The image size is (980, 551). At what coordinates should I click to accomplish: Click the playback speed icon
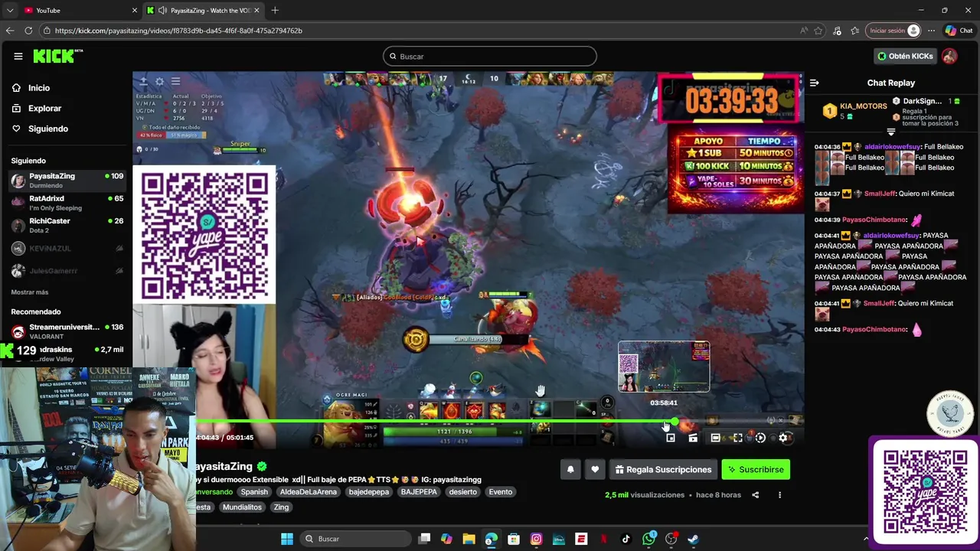tap(760, 438)
